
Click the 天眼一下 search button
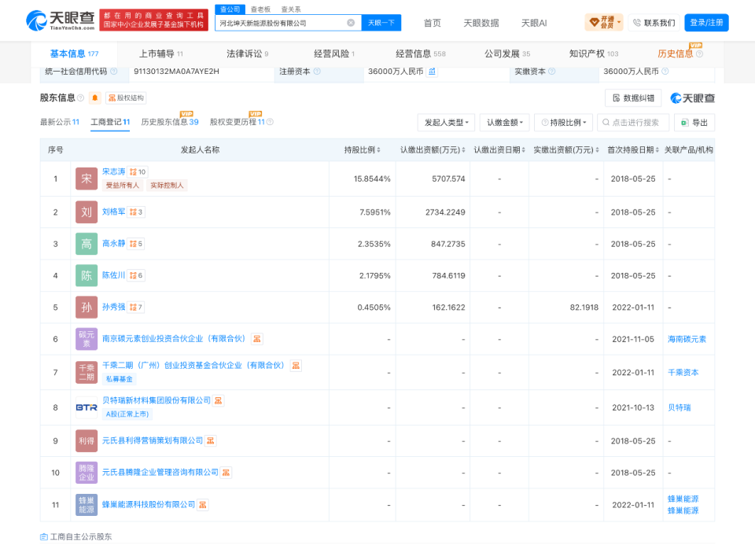pyautogui.click(x=381, y=23)
